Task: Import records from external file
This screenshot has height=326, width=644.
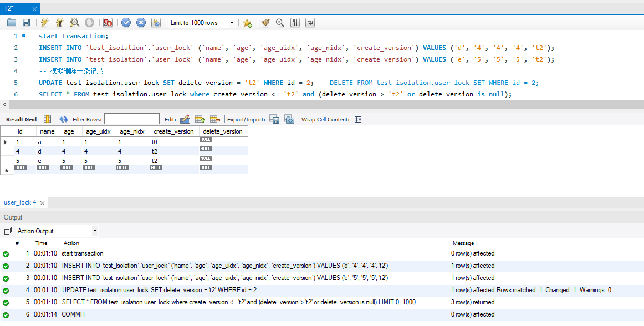Action: point(289,119)
